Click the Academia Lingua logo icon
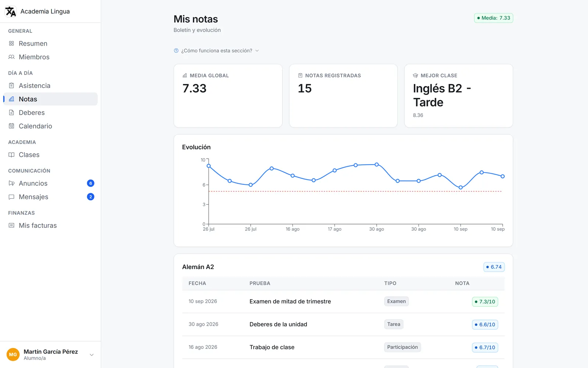Image resolution: width=588 pixels, height=368 pixels. [11, 11]
